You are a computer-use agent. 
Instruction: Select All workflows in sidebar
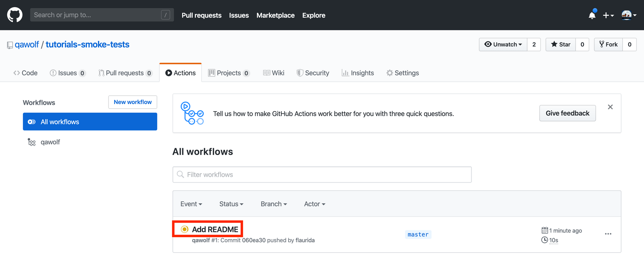[x=90, y=122]
